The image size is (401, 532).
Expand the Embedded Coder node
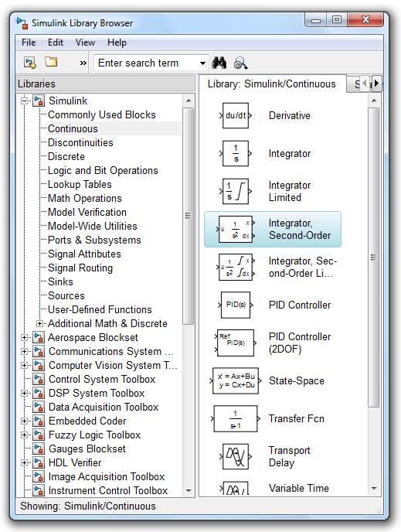[x=24, y=421]
